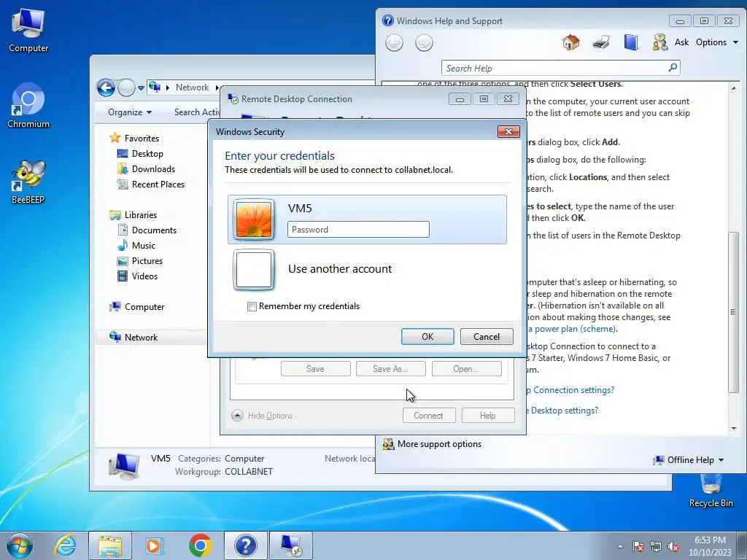Open the Windows Start menu
Viewport: 747px width, 560px height.
tap(20, 545)
